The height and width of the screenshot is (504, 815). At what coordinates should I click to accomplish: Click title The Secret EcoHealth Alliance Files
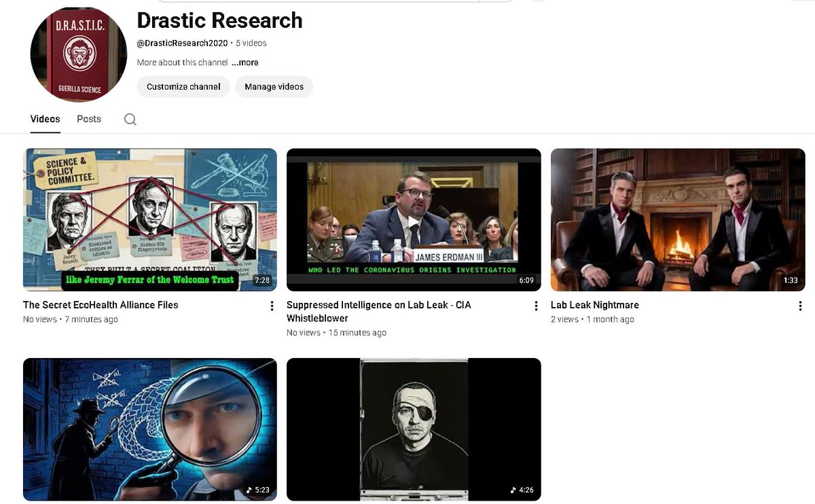[x=101, y=305]
